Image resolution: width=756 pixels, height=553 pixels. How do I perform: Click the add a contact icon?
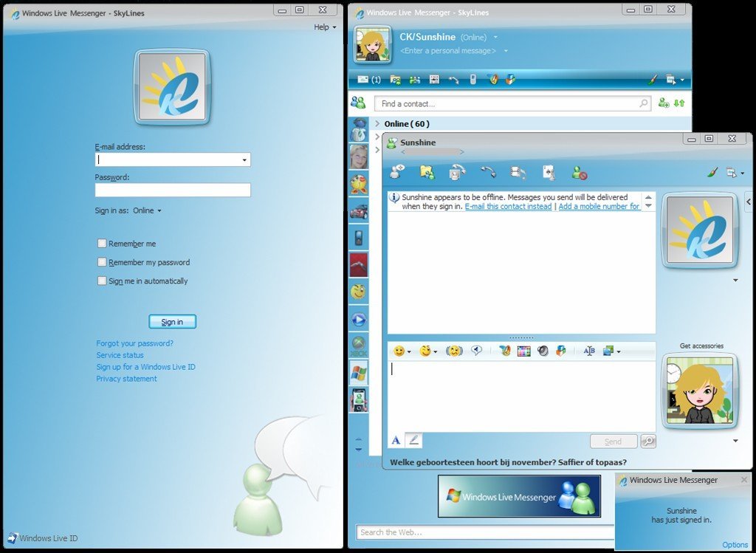click(x=664, y=103)
